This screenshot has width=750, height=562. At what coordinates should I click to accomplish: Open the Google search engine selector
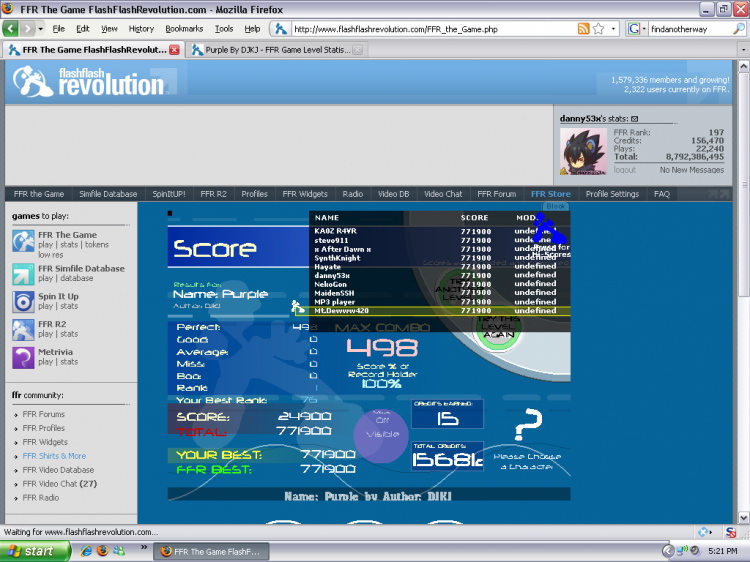click(637, 29)
